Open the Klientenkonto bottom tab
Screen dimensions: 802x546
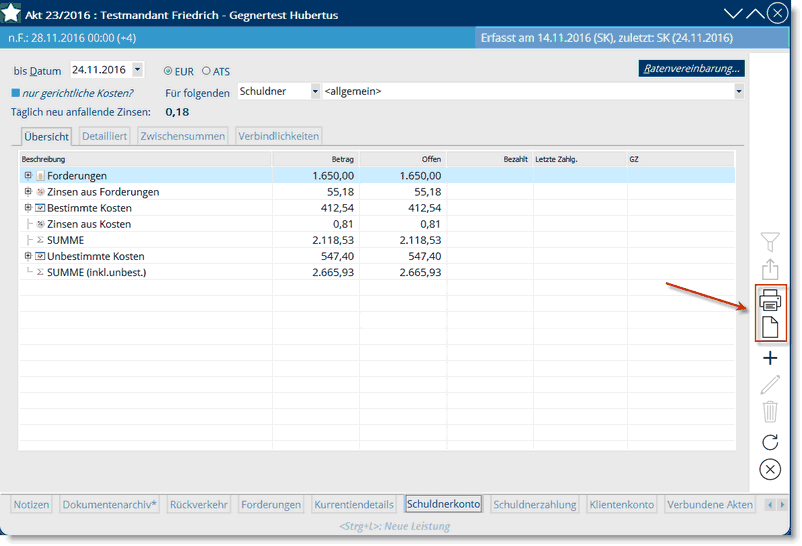tap(622, 505)
